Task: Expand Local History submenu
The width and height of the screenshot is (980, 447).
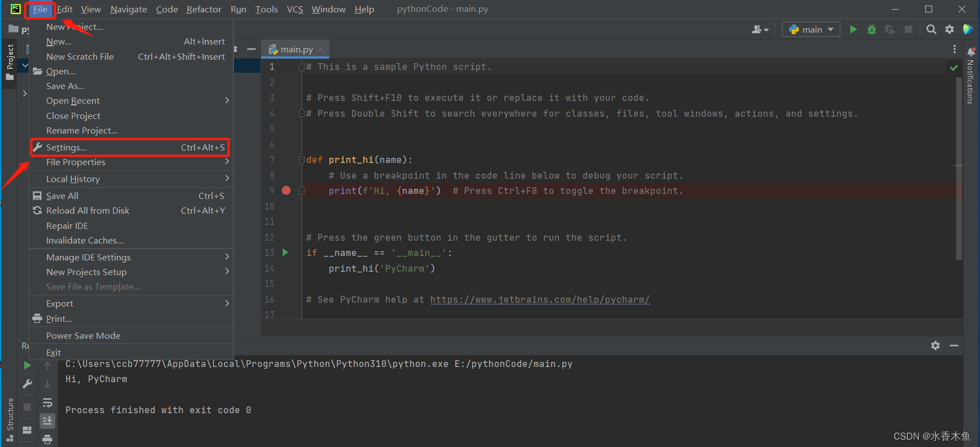Action: coord(131,179)
